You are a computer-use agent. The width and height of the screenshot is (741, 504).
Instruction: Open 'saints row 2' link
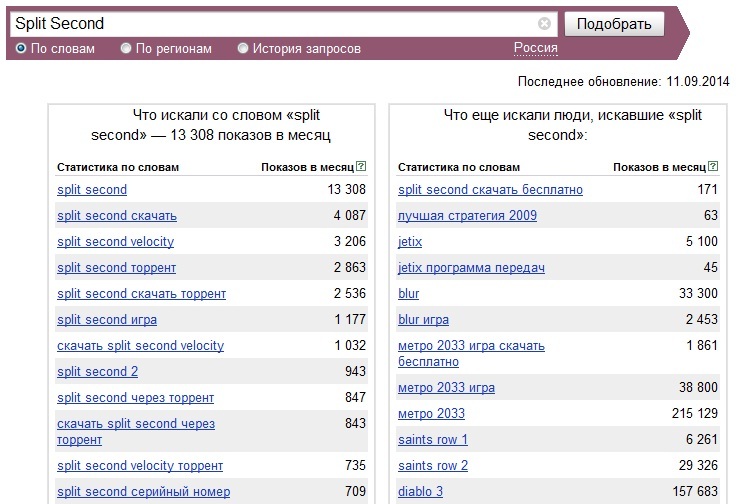coord(433,466)
